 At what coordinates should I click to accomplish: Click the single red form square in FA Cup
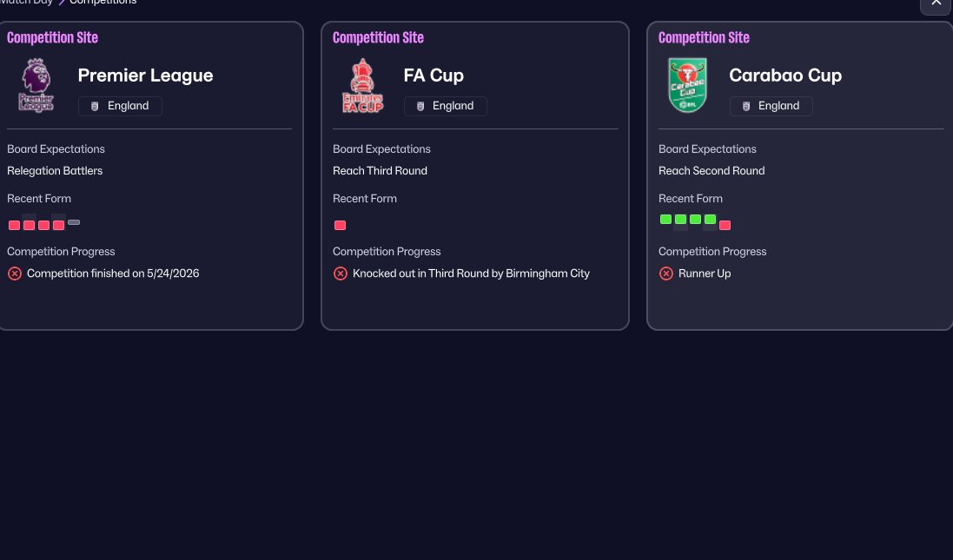click(x=340, y=226)
